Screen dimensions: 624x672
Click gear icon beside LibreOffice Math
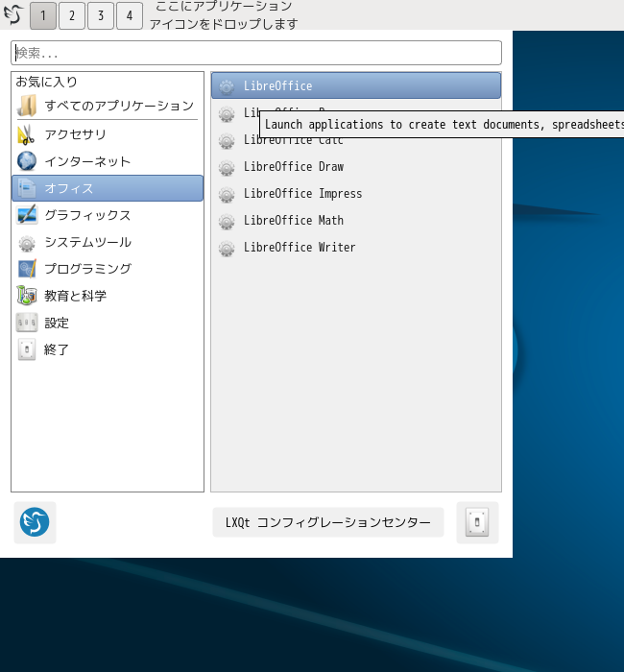227,222
